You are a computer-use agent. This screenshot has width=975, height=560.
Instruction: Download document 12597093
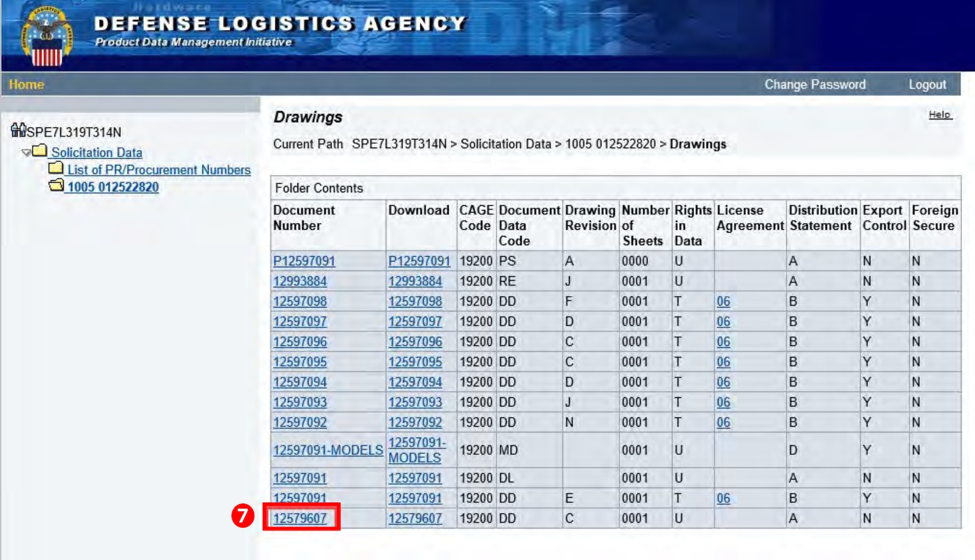(415, 402)
